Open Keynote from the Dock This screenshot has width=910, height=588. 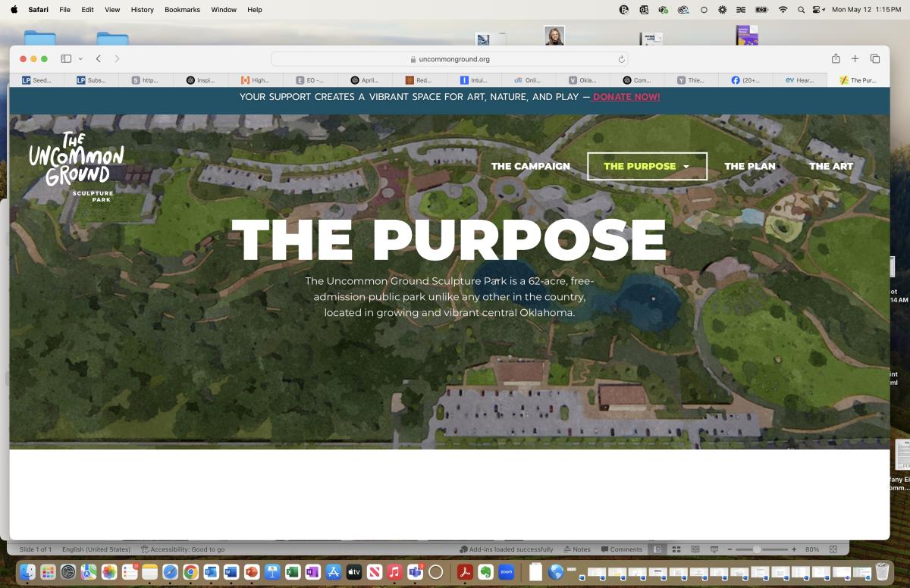(x=272, y=572)
